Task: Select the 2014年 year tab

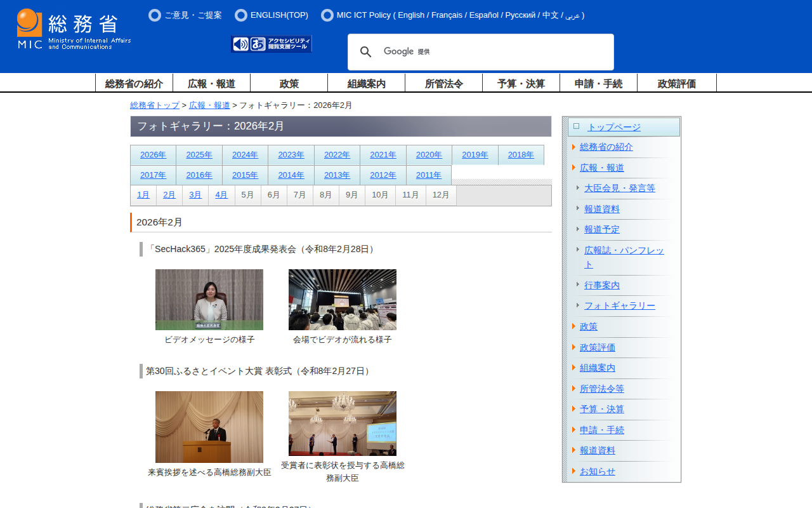Action: coord(291,175)
